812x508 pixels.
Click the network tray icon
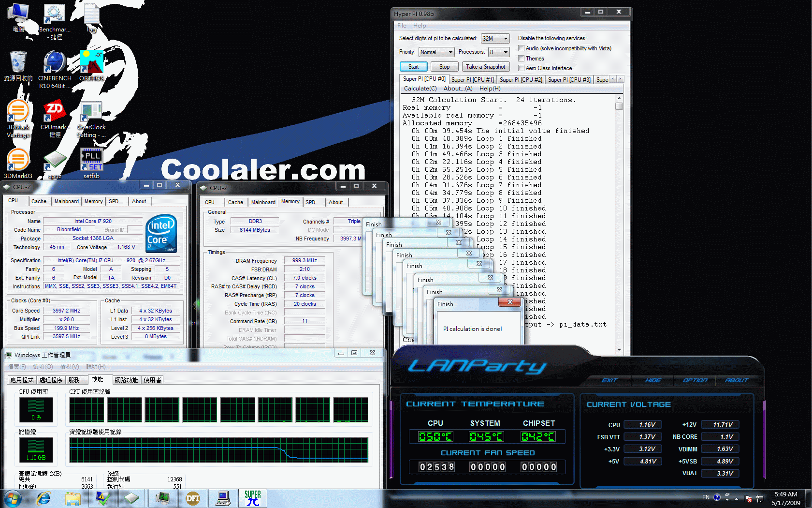pos(759,498)
